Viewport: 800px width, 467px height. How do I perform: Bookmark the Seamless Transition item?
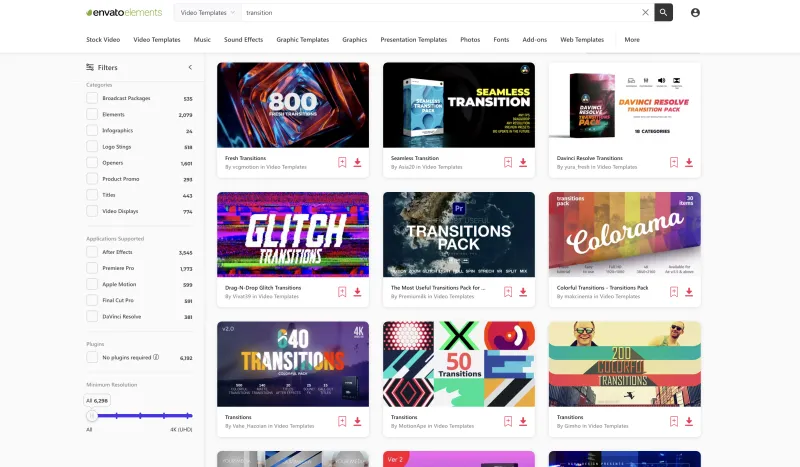click(x=508, y=162)
